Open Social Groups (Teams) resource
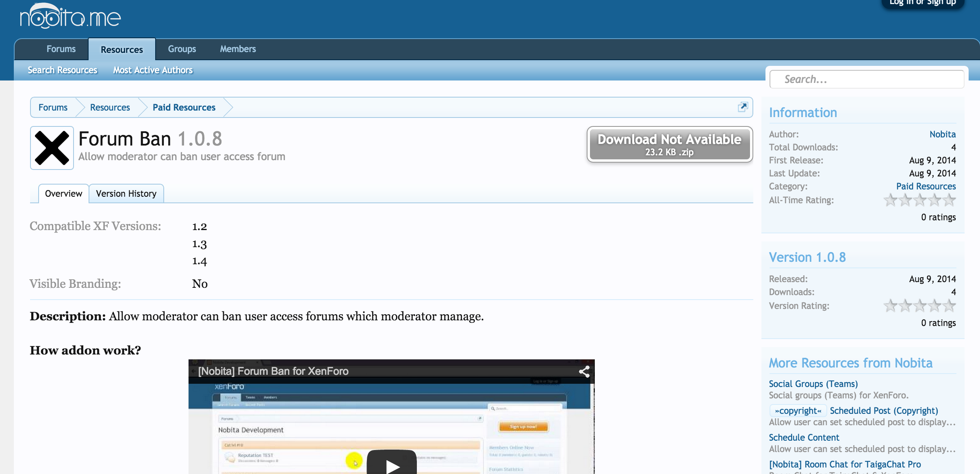The height and width of the screenshot is (474, 980). [x=813, y=384]
